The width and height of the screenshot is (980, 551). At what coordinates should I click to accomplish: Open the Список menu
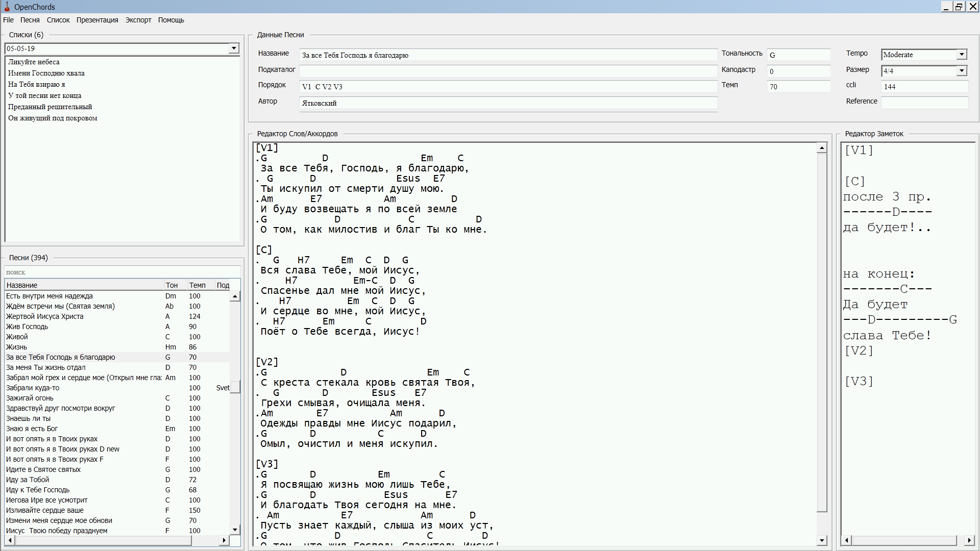point(58,20)
